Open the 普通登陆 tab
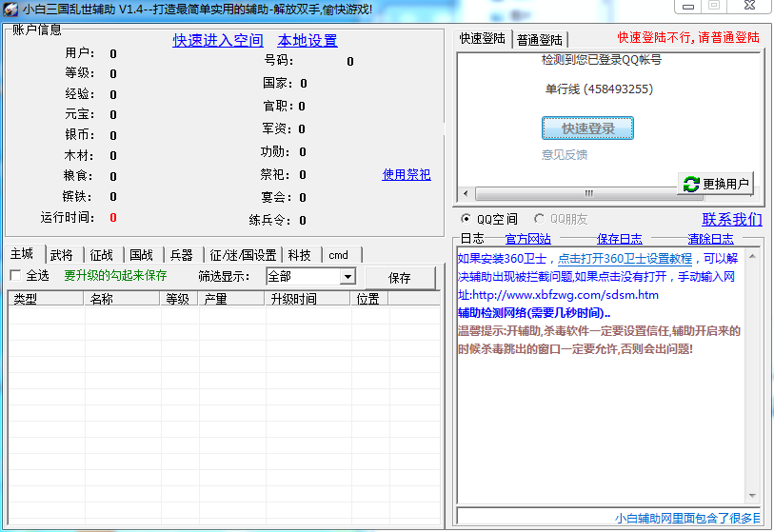Viewport: 774px width, 532px height. pos(540,40)
